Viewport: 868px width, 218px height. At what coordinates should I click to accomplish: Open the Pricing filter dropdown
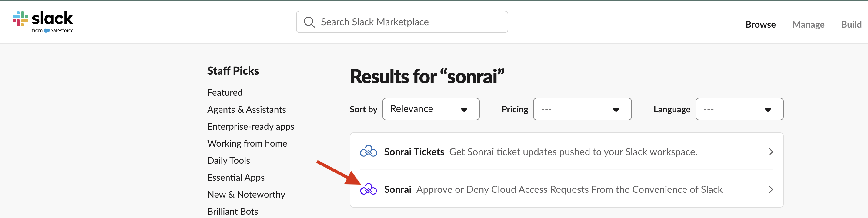coord(582,109)
